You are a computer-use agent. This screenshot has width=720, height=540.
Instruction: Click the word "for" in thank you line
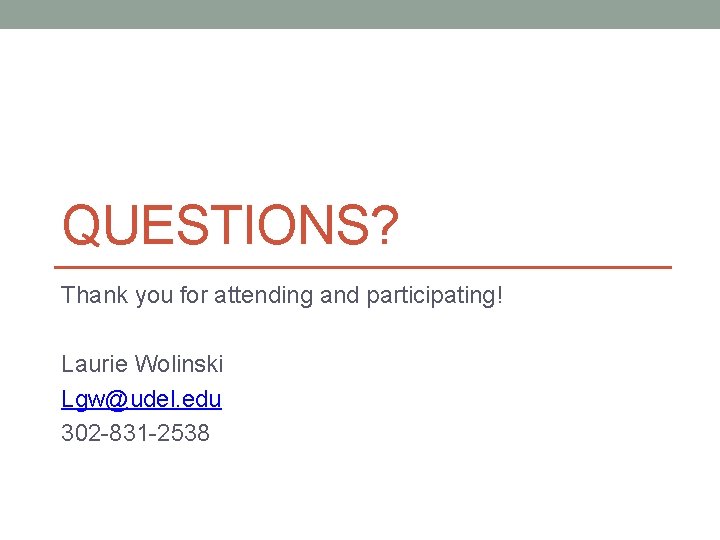(195, 296)
